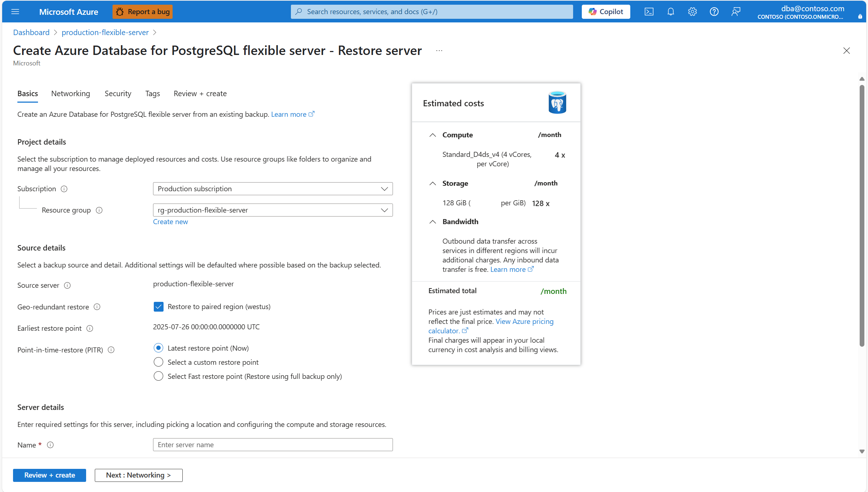
Task: Open the Subscription dropdown
Action: click(273, 189)
